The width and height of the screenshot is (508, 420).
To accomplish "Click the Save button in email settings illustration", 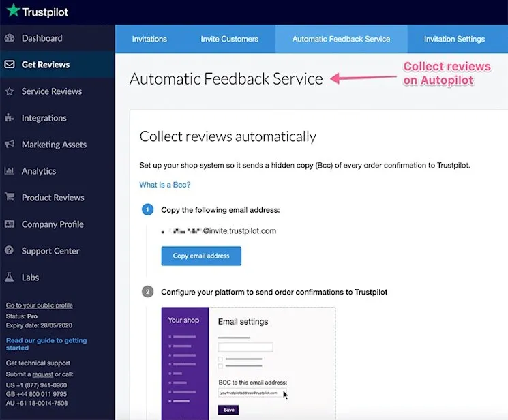I will coord(228,410).
